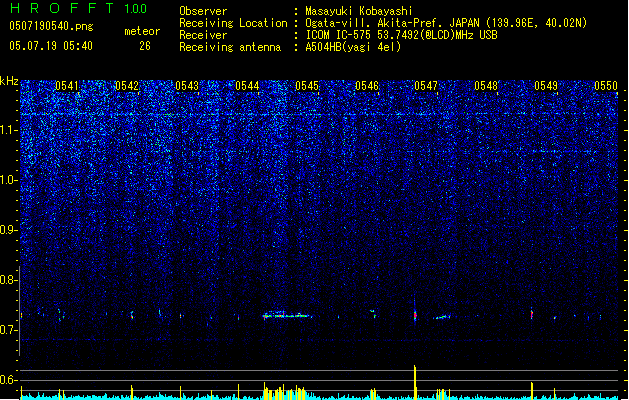Image resolution: width=629 pixels, height=400 pixels.
Task: Click time marker 0547
Action: (426, 86)
